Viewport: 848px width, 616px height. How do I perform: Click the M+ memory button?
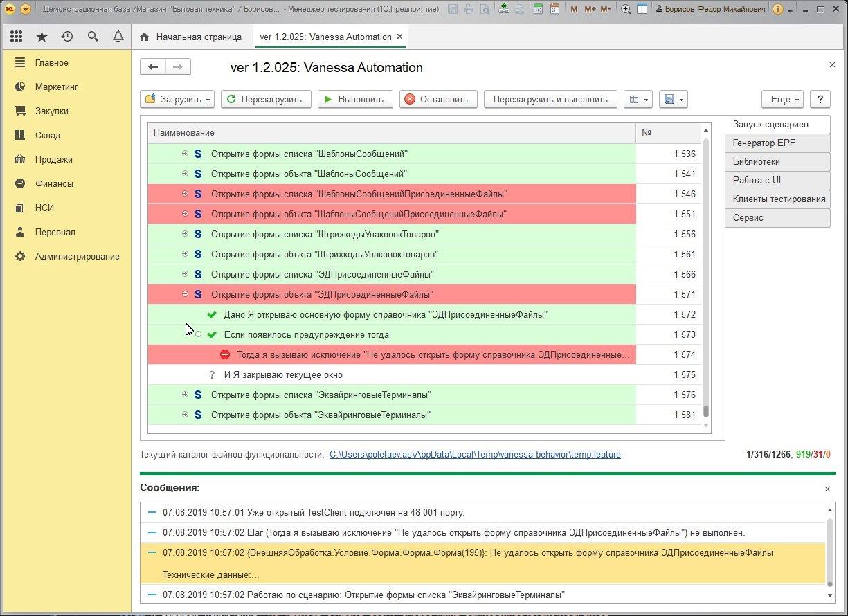590,10
